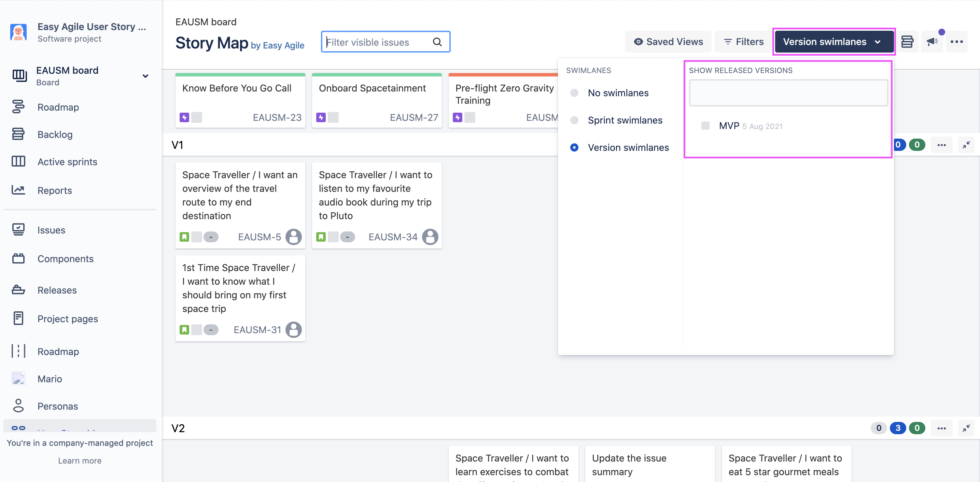Go to Releases in sidebar navigation
The height and width of the screenshot is (482, 980).
click(x=57, y=290)
